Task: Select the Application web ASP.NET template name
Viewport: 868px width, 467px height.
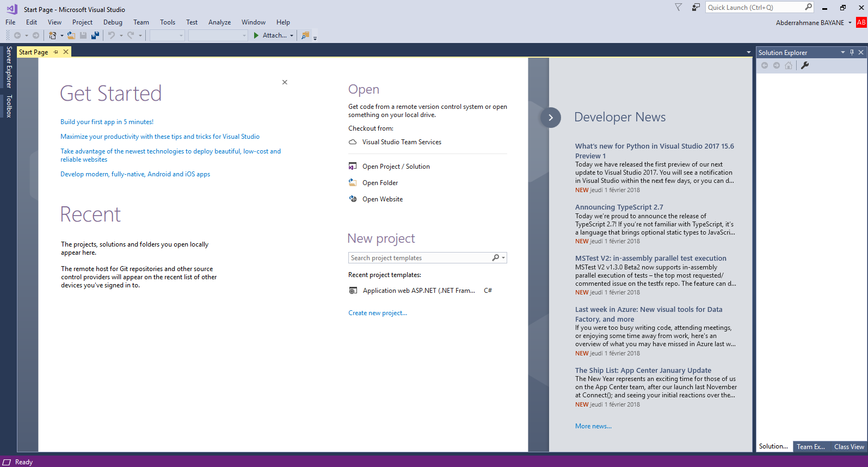Action: (418, 291)
